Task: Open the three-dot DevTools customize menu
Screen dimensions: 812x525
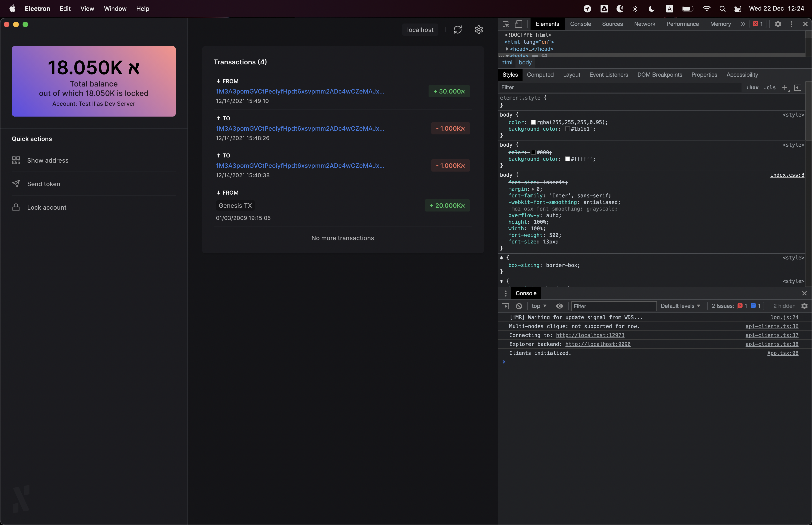Action: pyautogui.click(x=791, y=24)
